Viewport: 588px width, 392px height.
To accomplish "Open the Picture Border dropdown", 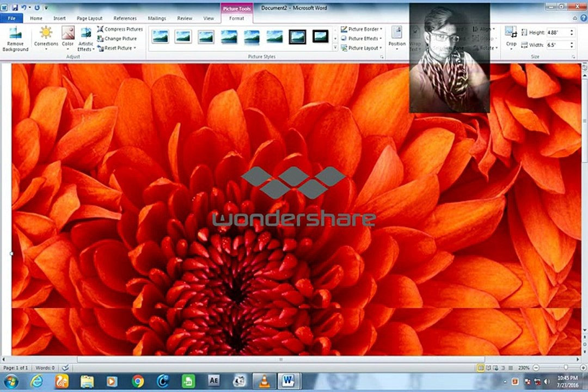I will 362,29.
